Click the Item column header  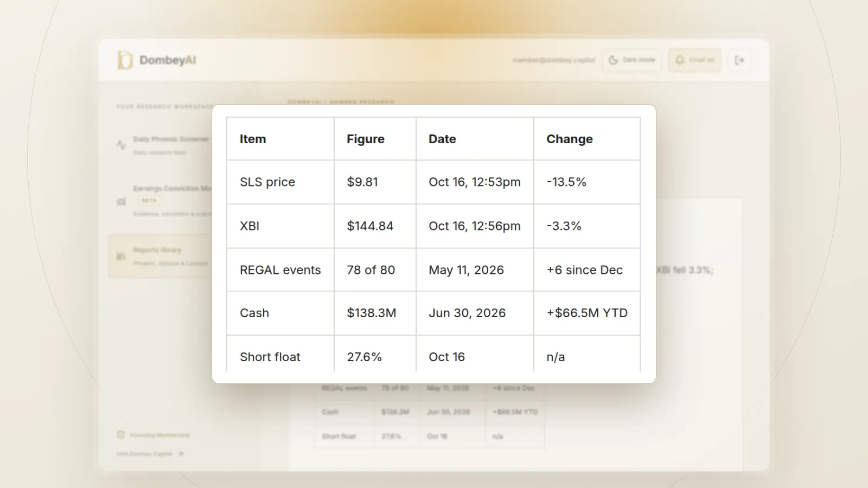tap(280, 139)
